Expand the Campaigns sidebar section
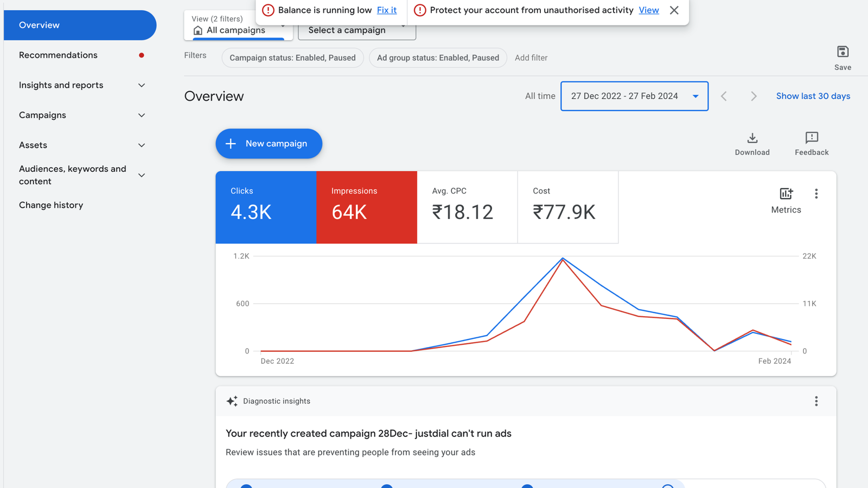 click(80, 115)
